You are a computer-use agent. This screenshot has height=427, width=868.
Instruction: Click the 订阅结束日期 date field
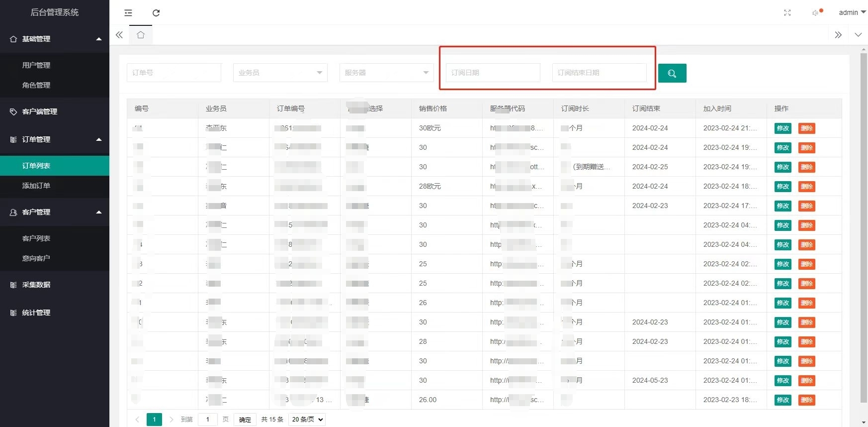[x=600, y=73]
